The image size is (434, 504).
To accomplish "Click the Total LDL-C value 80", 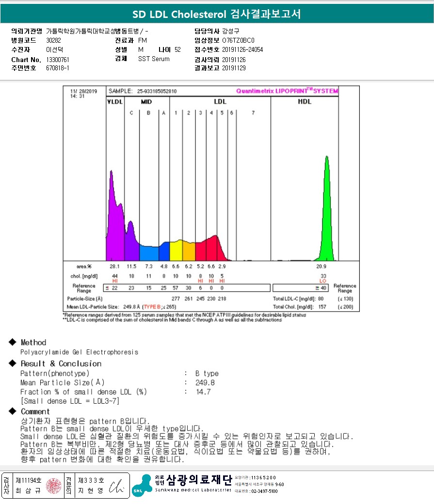I will (321, 299).
